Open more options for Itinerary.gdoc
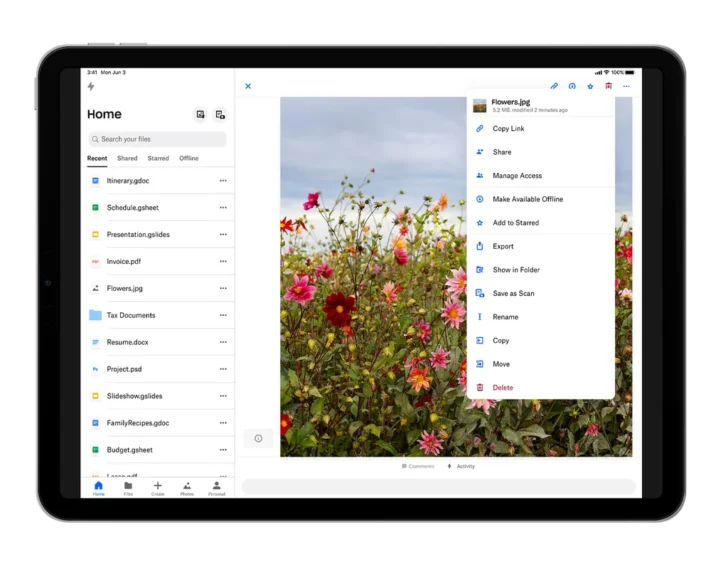Viewport: 711px width, 569px height. click(x=223, y=180)
